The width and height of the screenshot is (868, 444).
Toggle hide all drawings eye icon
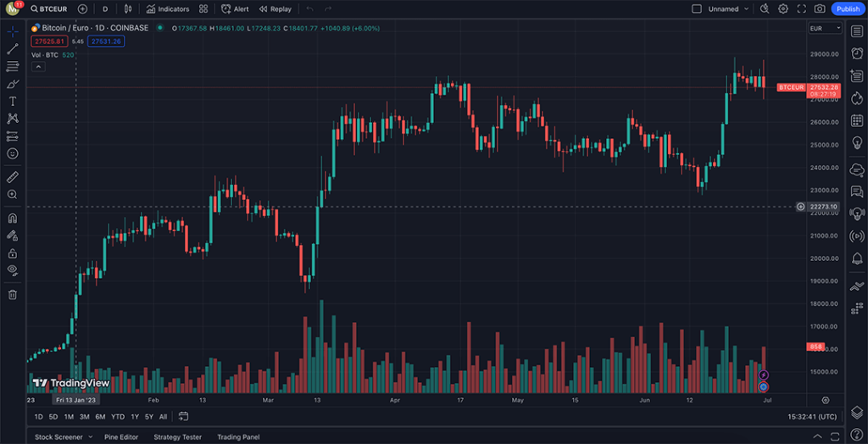(x=13, y=270)
